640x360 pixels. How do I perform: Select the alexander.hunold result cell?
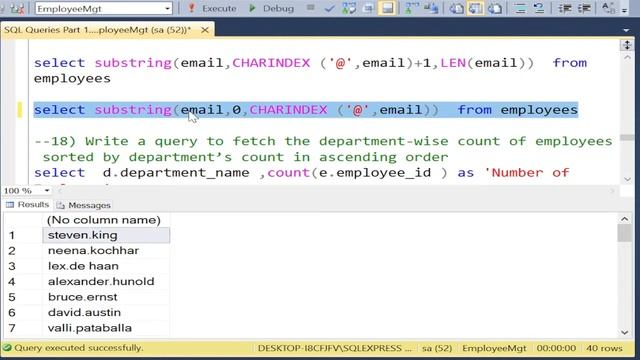[x=106, y=282]
